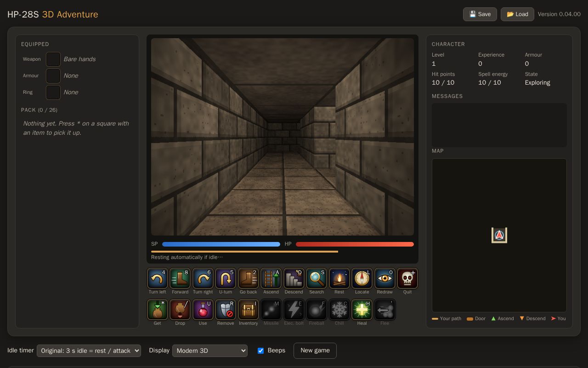Click the Search magnifier icon
This screenshot has height=368, width=588.
pyautogui.click(x=317, y=278)
